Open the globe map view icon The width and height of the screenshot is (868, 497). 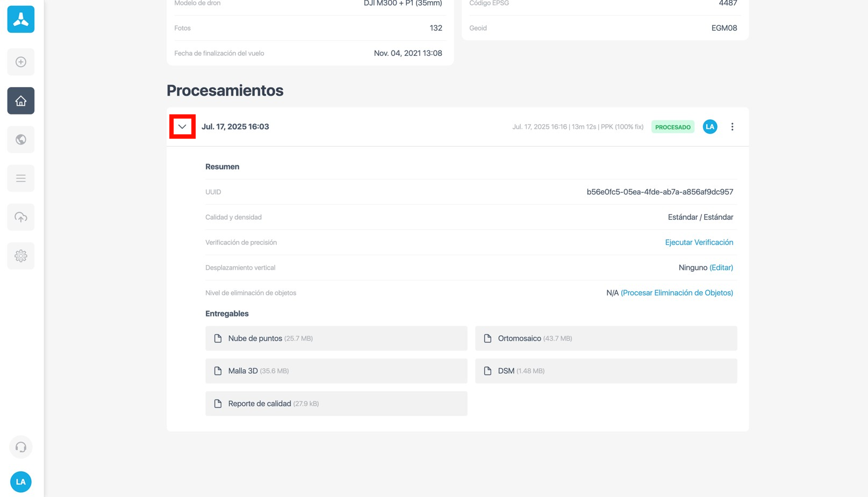click(20, 140)
